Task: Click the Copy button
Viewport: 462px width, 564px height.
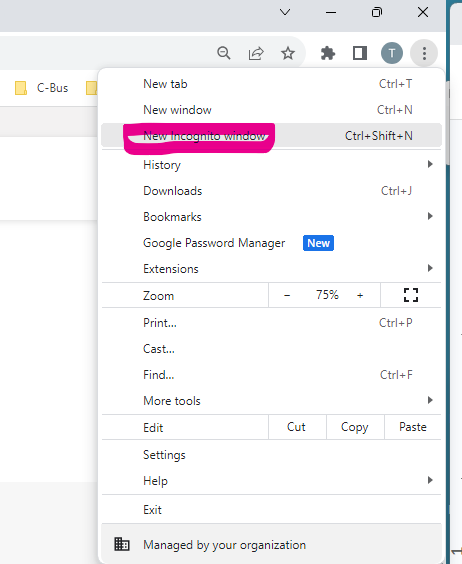Action: pyautogui.click(x=354, y=427)
